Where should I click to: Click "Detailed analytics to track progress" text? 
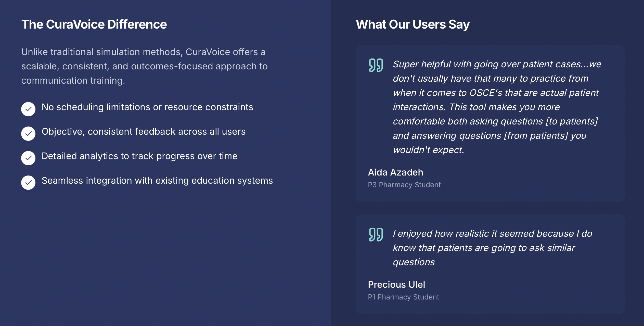pos(139,156)
